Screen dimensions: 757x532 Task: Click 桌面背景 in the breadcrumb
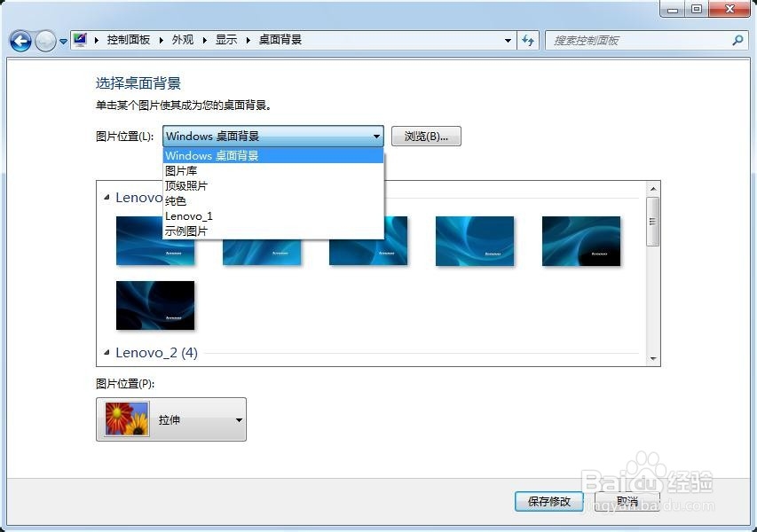tap(280, 40)
